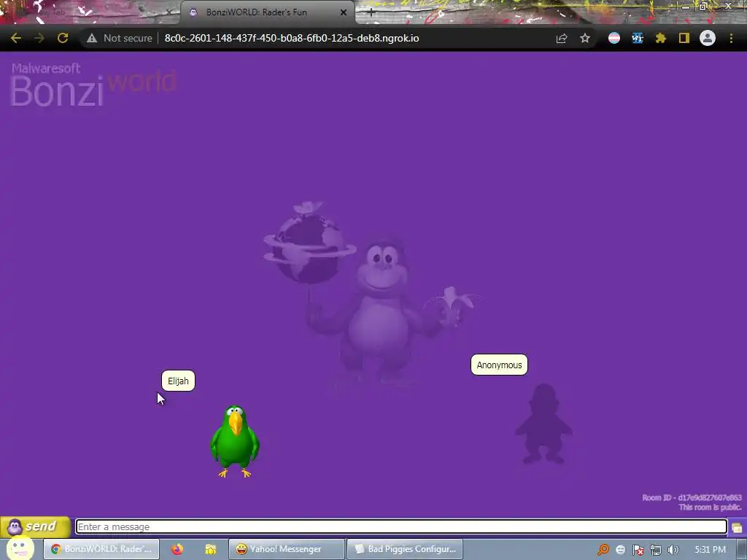Open the Chrome profile avatar
Screen dimensions: 747x560
pyautogui.click(x=708, y=38)
